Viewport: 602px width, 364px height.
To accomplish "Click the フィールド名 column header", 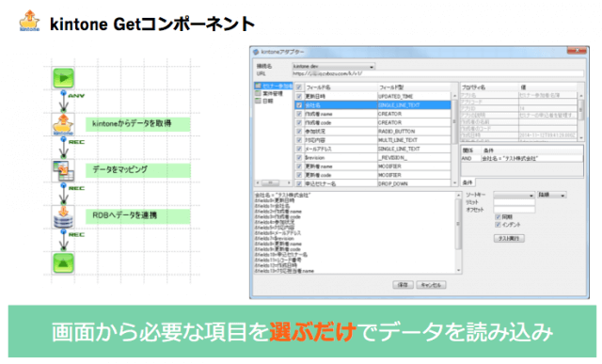I will point(341,87).
